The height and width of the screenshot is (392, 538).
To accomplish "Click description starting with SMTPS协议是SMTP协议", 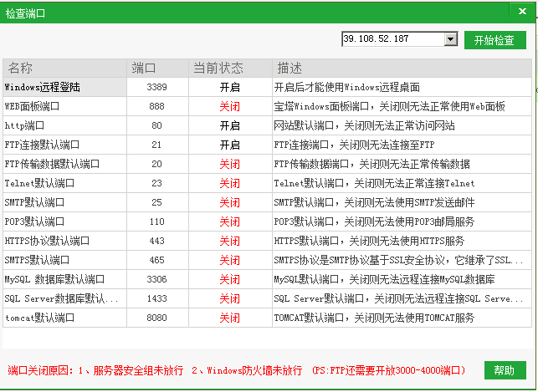I will click(399, 260).
